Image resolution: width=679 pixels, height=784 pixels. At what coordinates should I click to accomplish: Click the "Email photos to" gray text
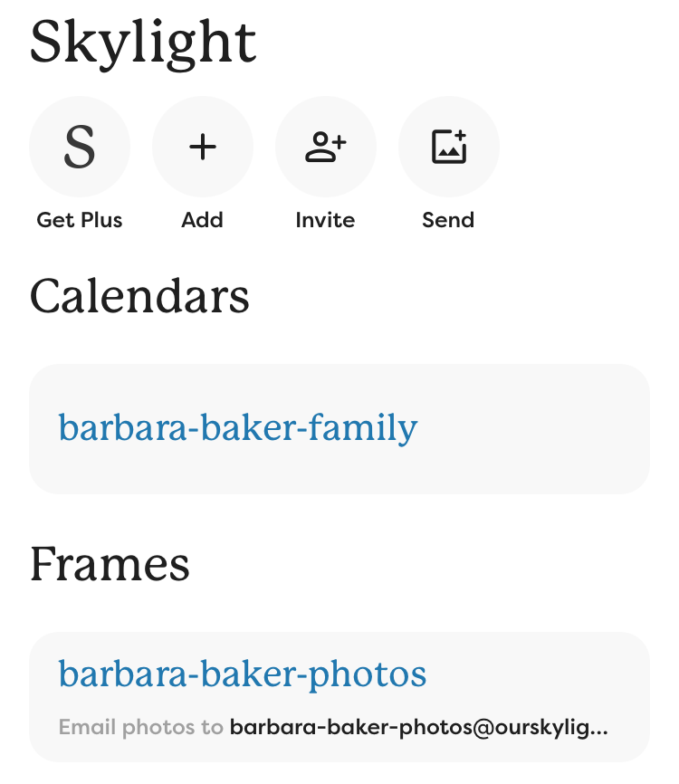(x=140, y=727)
